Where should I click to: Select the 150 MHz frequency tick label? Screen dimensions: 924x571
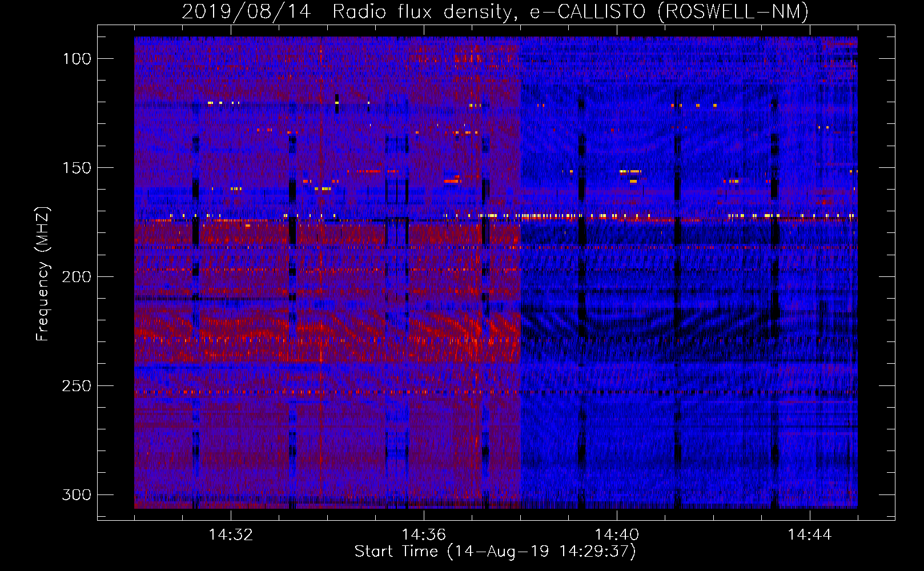[77, 168]
